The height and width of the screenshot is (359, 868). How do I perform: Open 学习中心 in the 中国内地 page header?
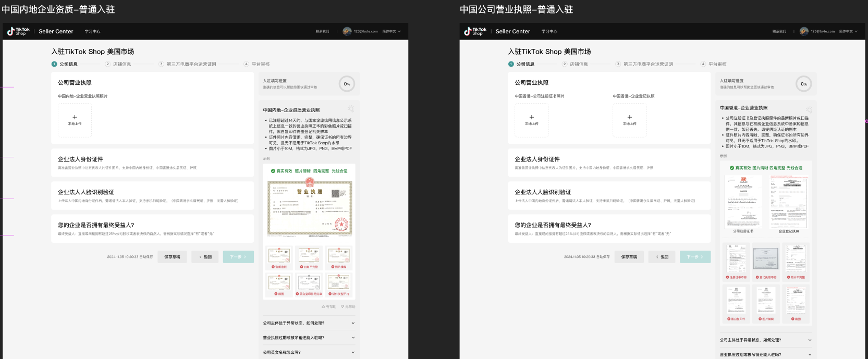[92, 31]
